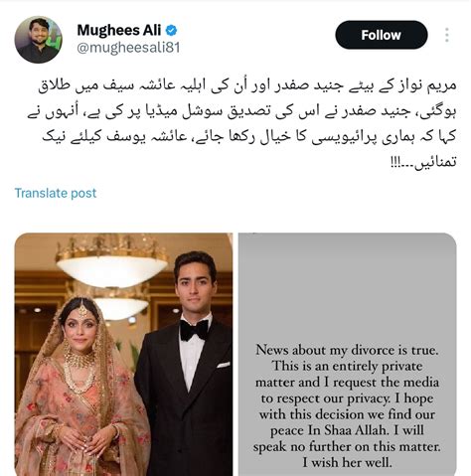The width and height of the screenshot is (471, 476).
Task: Click the Translate post link
Action: pyautogui.click(x=56, y=193)
